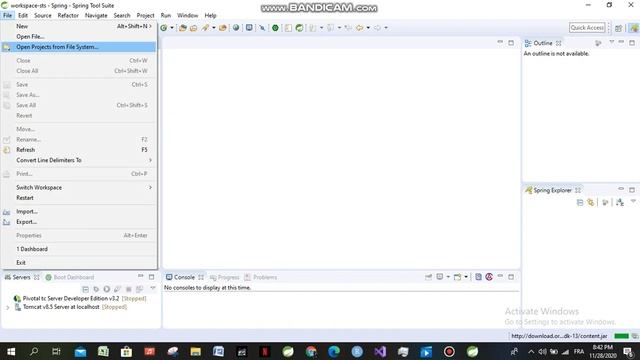
Task: Open the Project menu
Action: 145,16
